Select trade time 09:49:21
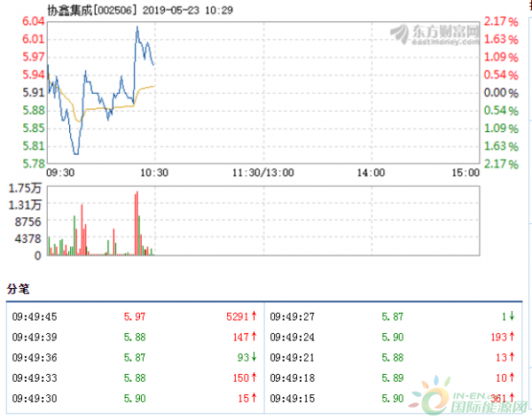 [x=293, y=358]
